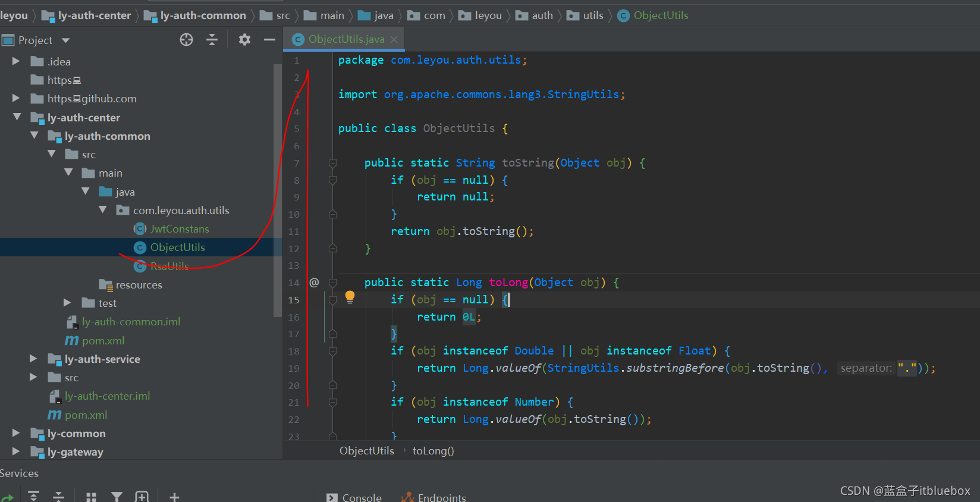Open pom.xml under ly-auth-center
The width and height of the screenshot is (980, 502).
pos(86,415)
